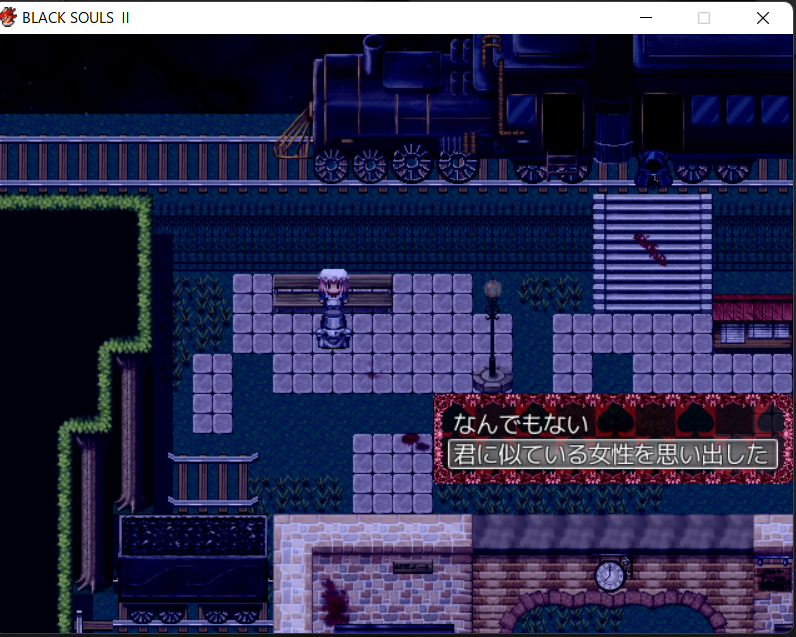Image resolution: width=796 pixels, height=637 pixels.
Task: Click the staircase to the train platform
Action: click(x=652, y=253)
